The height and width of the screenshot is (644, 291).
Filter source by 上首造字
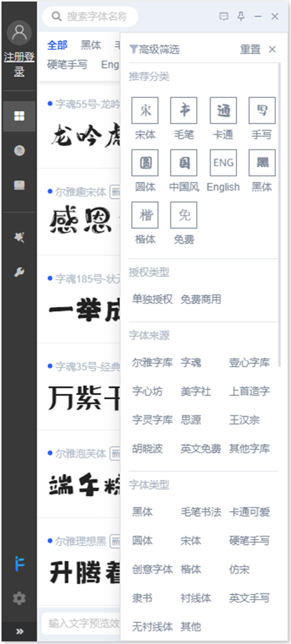click(250, 392)
